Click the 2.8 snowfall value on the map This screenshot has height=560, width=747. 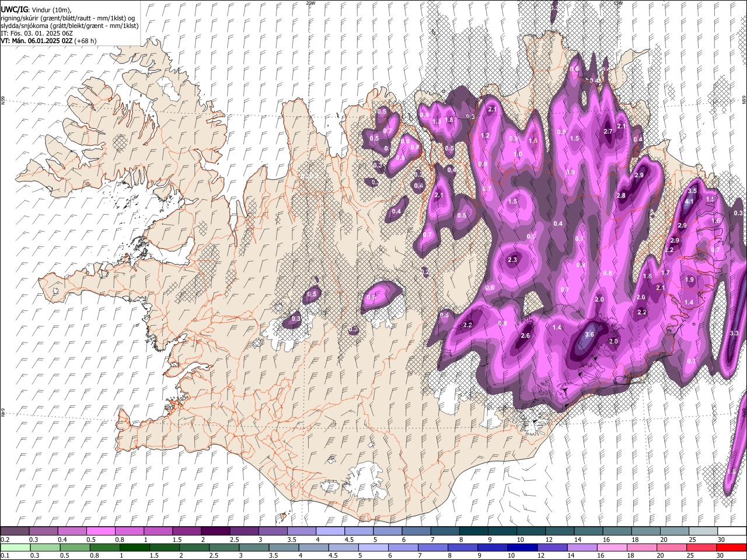point(621,195)
